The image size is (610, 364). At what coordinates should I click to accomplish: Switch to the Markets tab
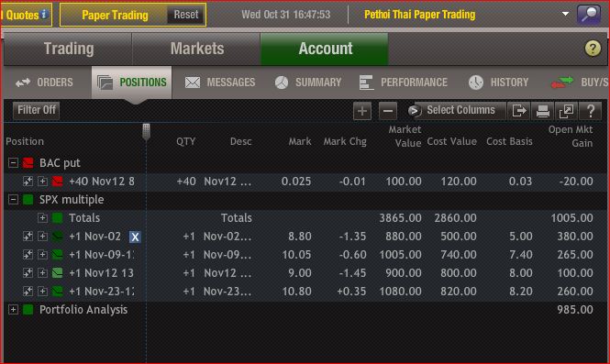(197, 49)
